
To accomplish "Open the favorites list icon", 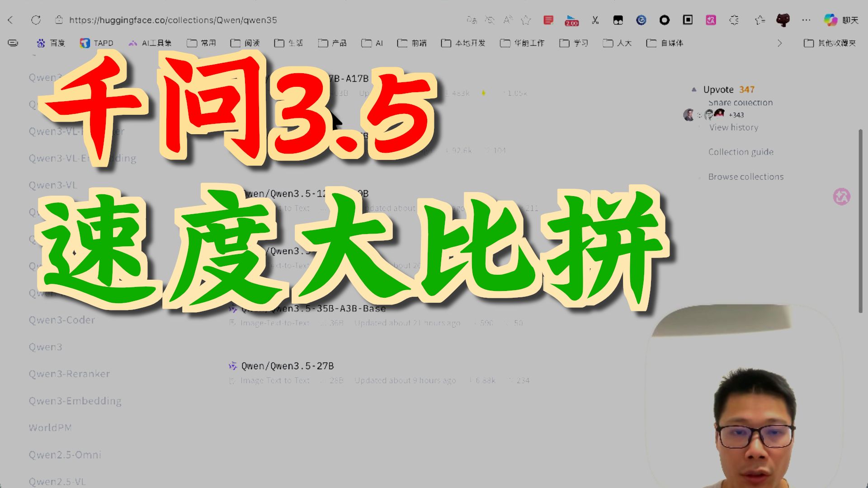I will 759,20.
